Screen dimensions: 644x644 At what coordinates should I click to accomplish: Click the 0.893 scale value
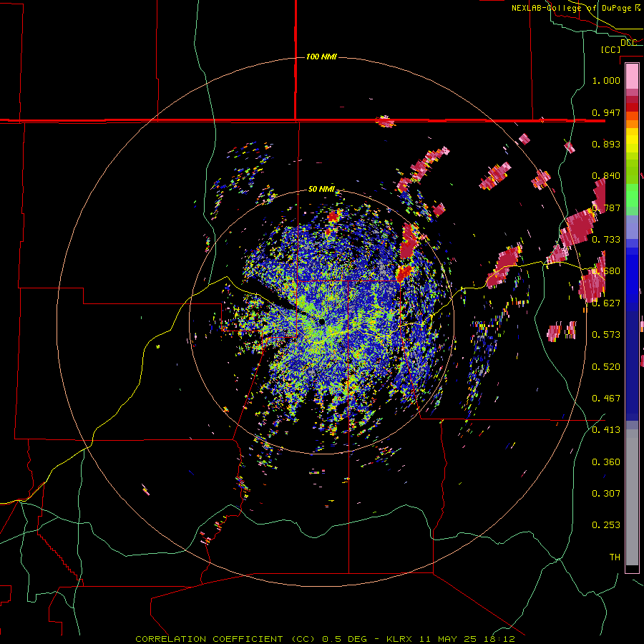[606, 144]
